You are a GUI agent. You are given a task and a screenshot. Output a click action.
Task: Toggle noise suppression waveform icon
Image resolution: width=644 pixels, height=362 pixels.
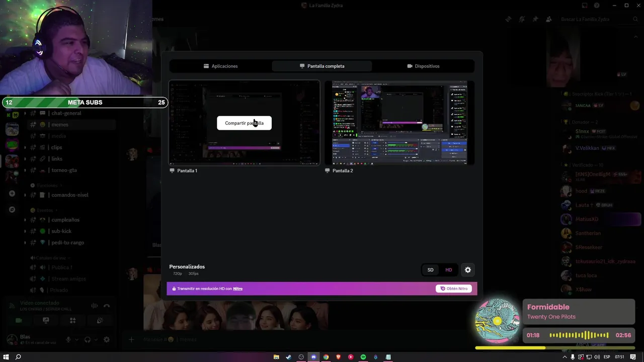[x=94, y=306]
